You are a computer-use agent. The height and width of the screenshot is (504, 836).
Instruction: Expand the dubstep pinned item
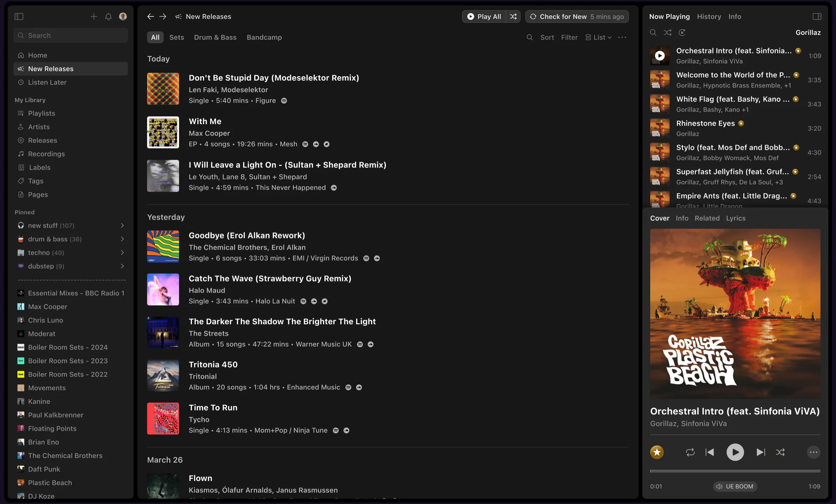(122, 266)
